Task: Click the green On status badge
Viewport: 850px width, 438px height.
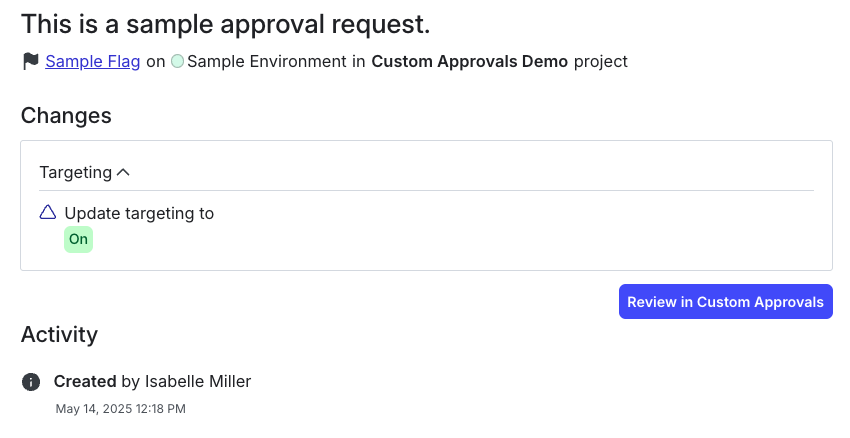Action: tap(78, 240)
